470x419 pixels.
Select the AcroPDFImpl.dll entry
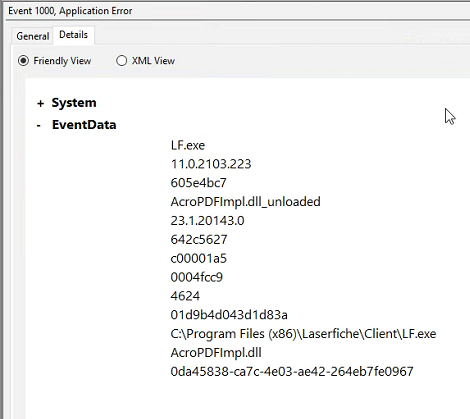216,353
